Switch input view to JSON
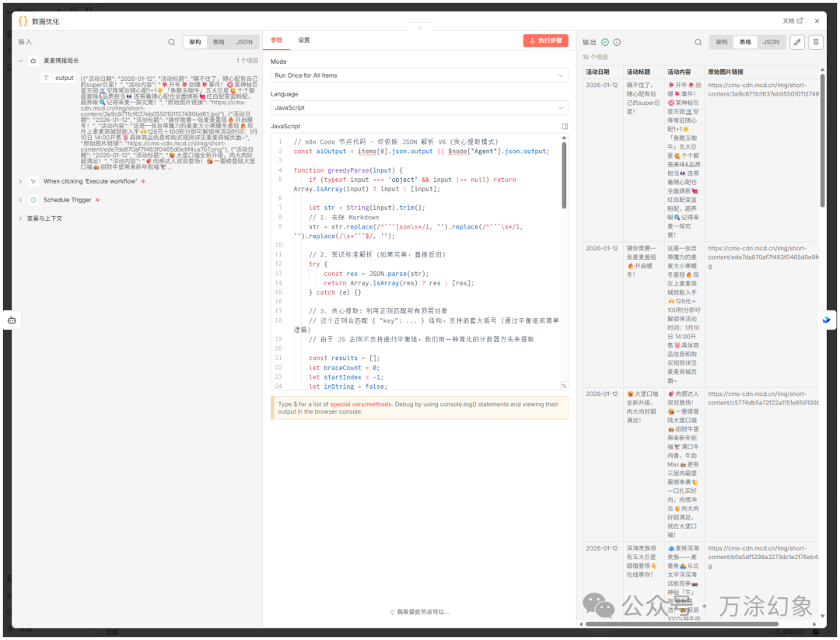The image size is (840, 640). pyautogui.click(x=244, y=42)
